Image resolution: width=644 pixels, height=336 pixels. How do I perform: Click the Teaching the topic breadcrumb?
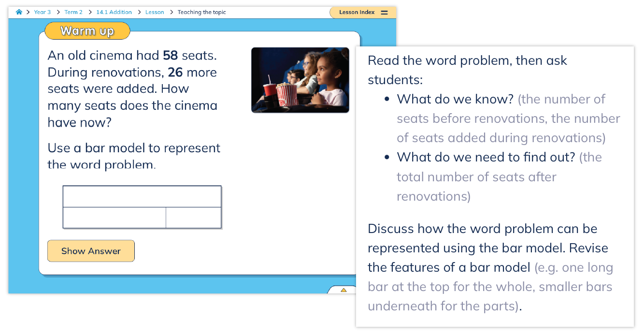click(201, 12)
